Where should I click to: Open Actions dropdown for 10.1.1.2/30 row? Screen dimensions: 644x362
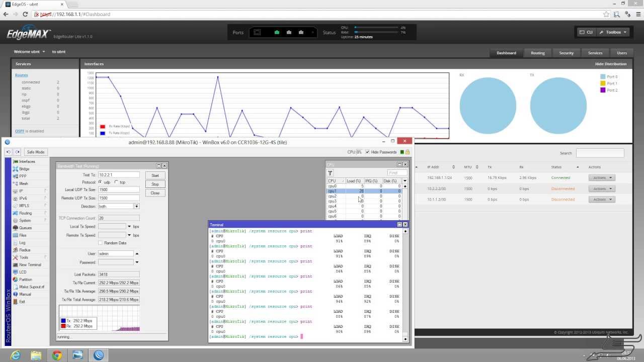pos(602,199)
